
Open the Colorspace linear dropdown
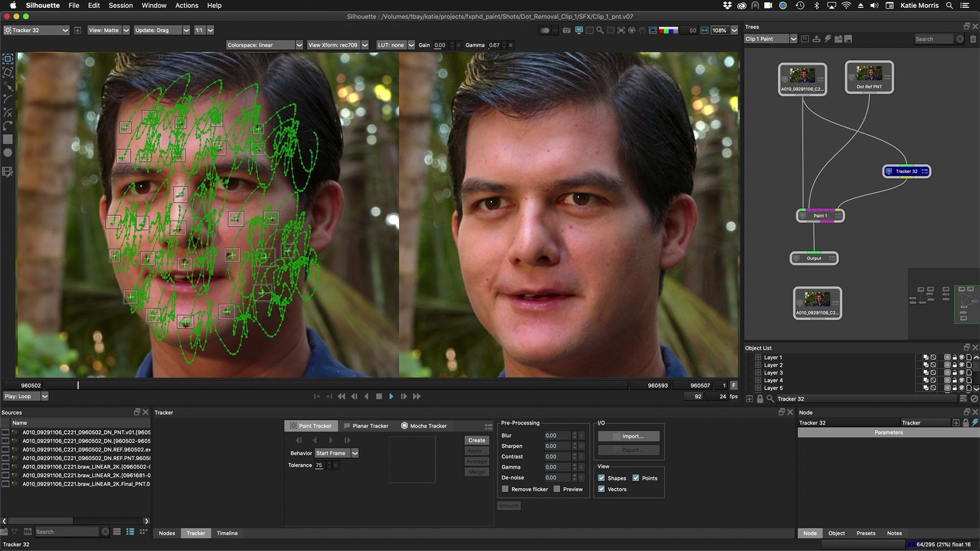(x=264, y=45)
